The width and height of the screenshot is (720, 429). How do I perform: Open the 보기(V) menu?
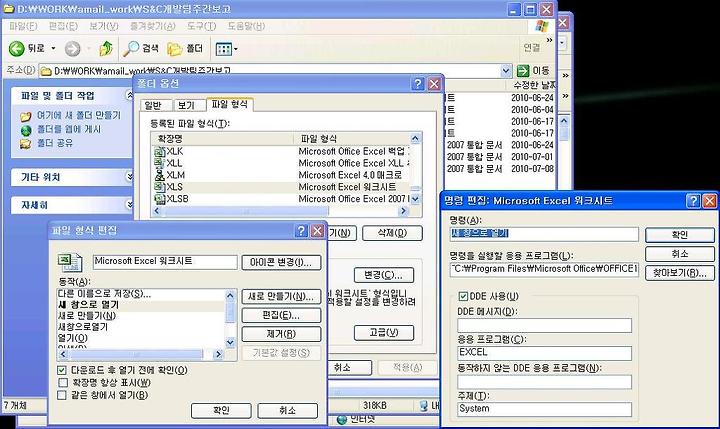pos(104,26)
